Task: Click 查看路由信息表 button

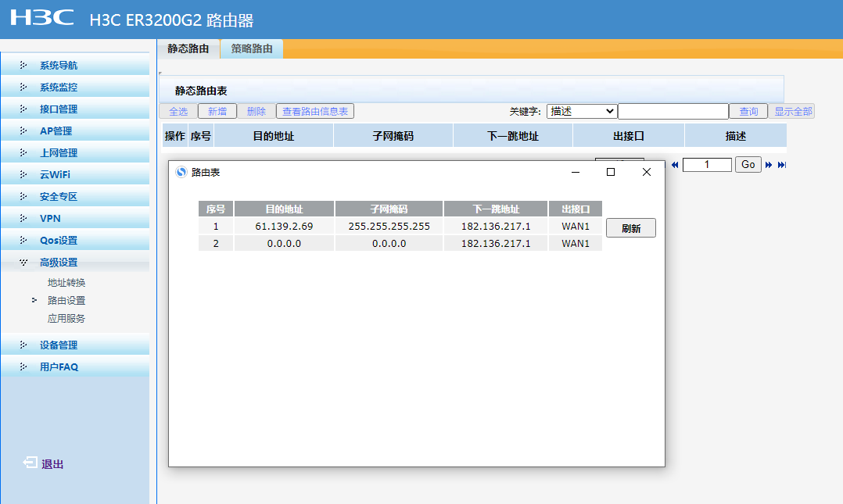Action: (315, 111)
